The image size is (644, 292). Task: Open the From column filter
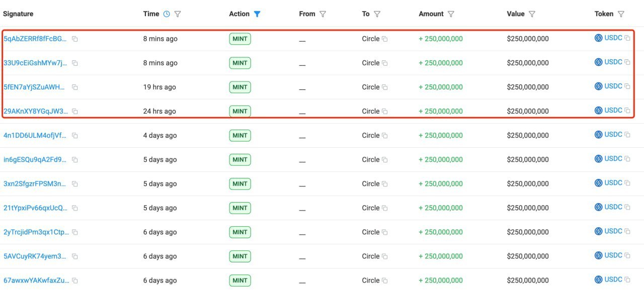tap(323, 14)
